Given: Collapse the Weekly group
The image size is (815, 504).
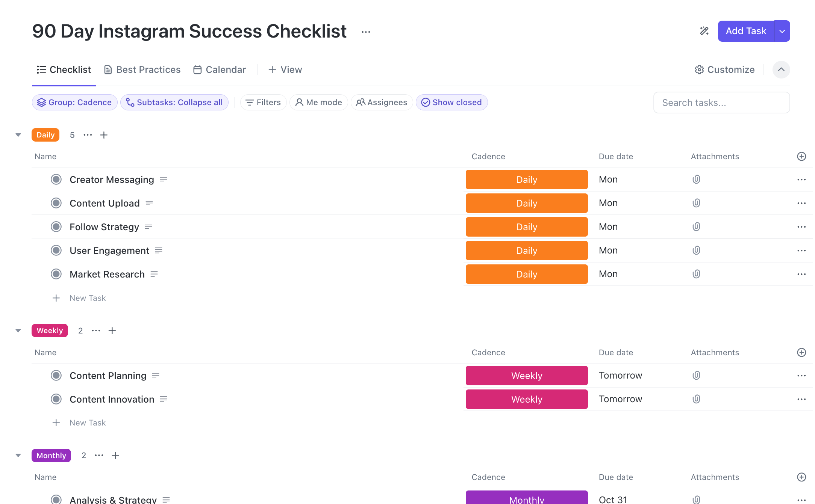Looking at the screenshot, I should pyautogui.click(x=18, y=330).
